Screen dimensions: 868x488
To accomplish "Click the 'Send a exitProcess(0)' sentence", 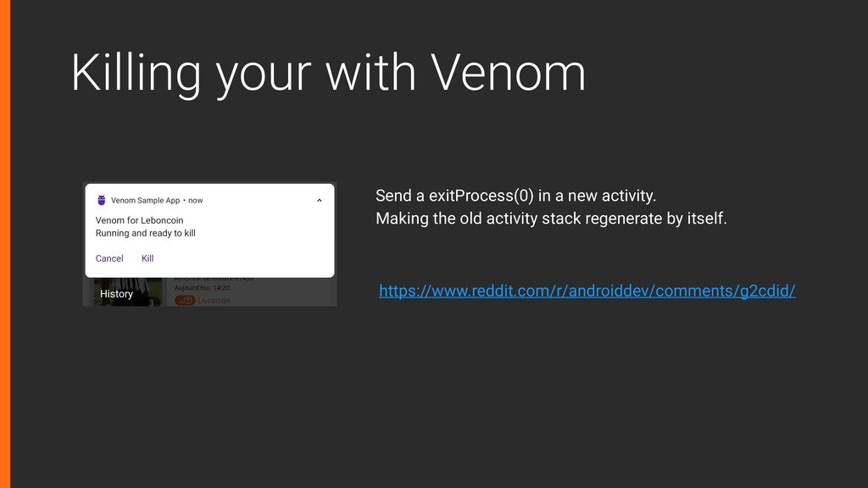I will click(x=515, y=196).
